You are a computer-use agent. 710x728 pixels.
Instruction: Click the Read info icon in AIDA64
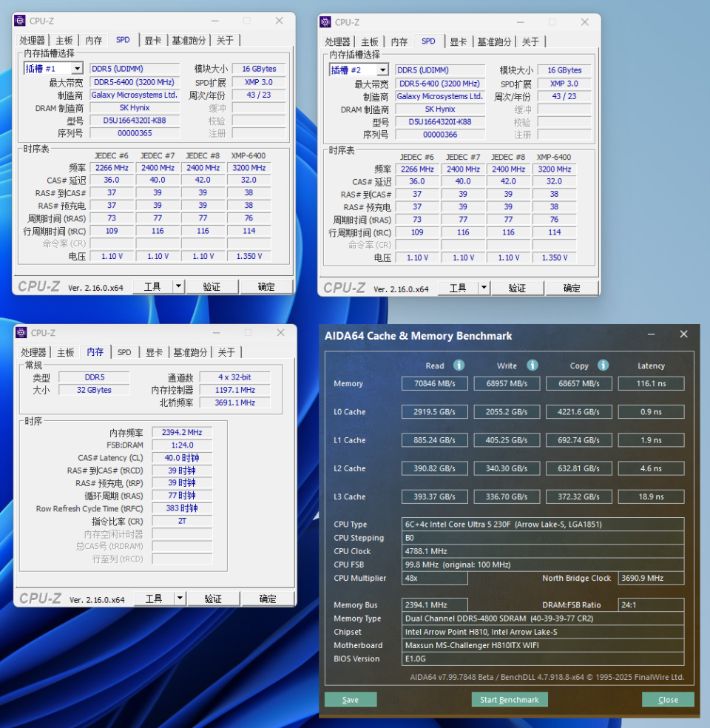tap(459, 365)
